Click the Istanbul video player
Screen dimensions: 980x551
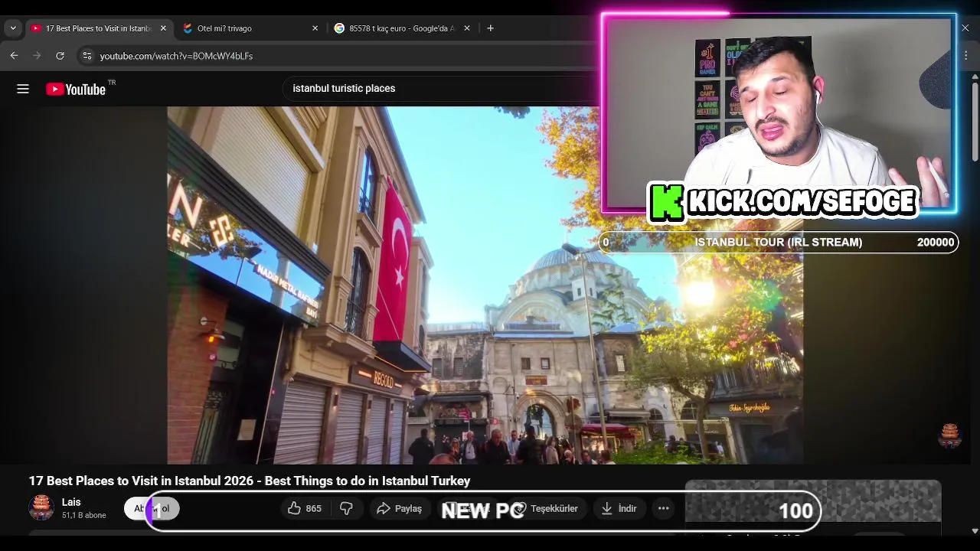click(x=485, y=285)
